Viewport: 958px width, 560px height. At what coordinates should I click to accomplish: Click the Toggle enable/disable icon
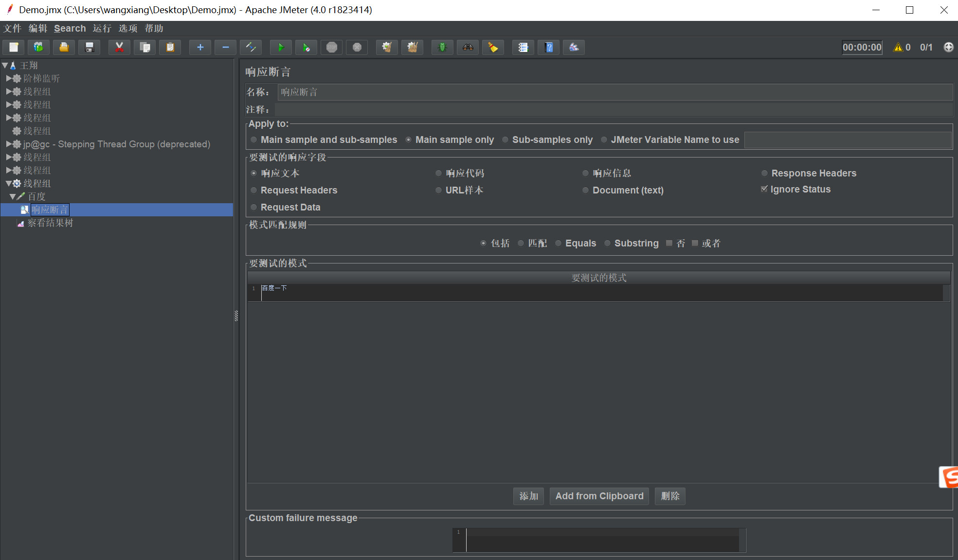251,47
